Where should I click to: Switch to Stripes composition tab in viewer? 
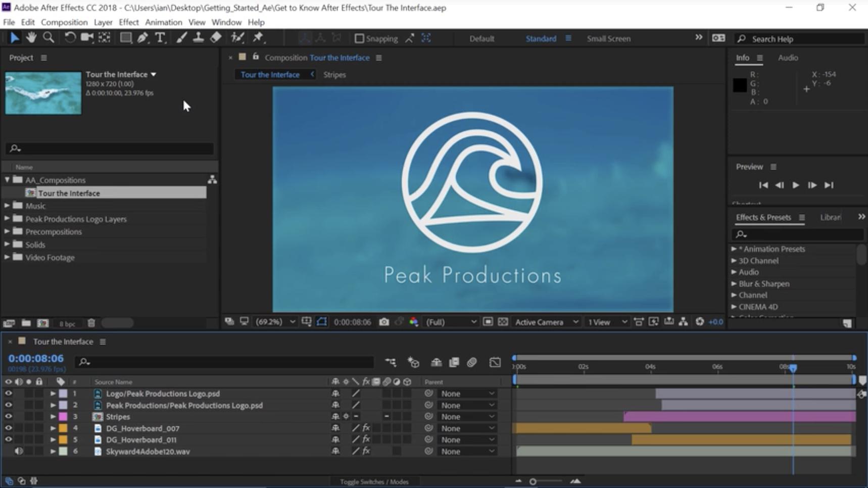point(334,75)
